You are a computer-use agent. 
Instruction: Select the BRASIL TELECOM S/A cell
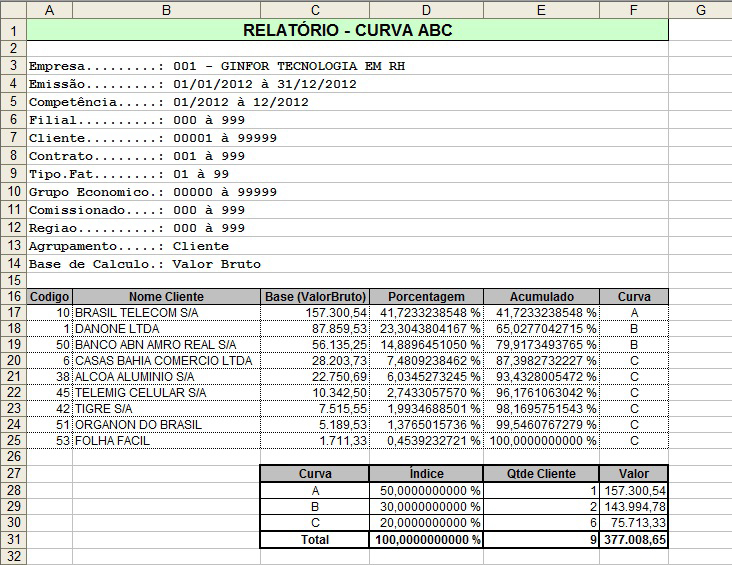click(166, 313)
